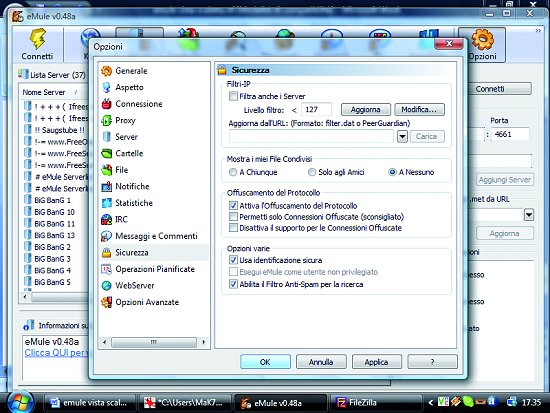Click the OK button
Image resolution: width=550 pixels, height=413 pixels.
[266, 362]
